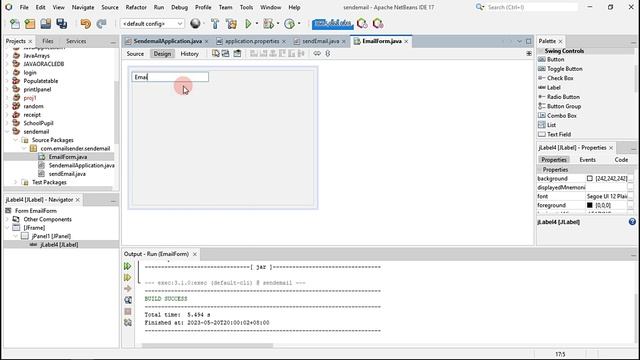640x360 pixels.
Task: Click the Debug Project icon
Action: (x=268, y=24)
